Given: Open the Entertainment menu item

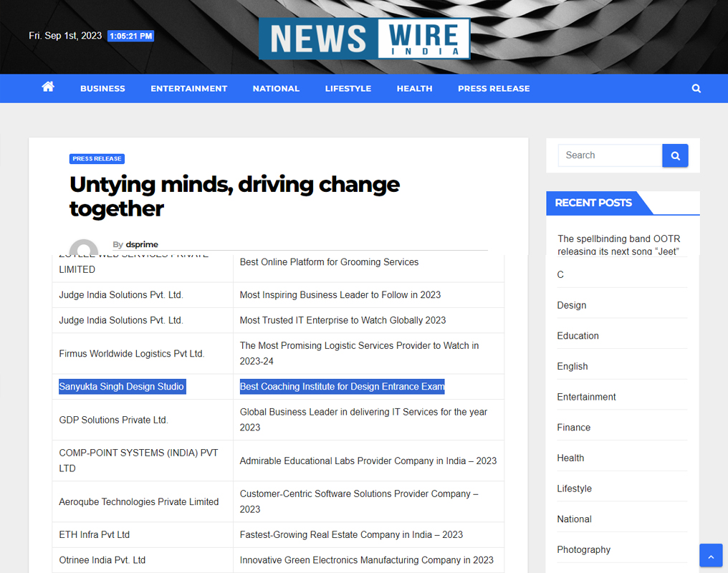Looking at the screenshot, I should click(x=189, y=89).
